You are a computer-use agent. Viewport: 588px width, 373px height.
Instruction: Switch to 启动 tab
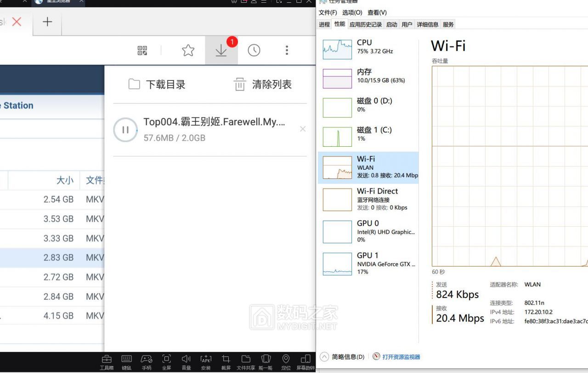tap(392, 24)
